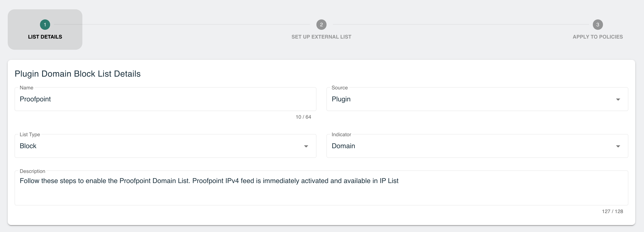The image size is (644, 232).
Task: Click the Indicator field label
Action: pos(341,134)
